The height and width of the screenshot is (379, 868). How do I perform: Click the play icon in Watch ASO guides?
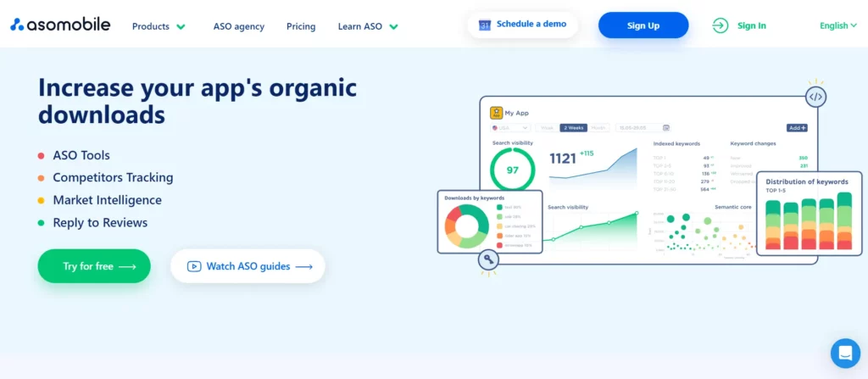[x=194, y=266]
